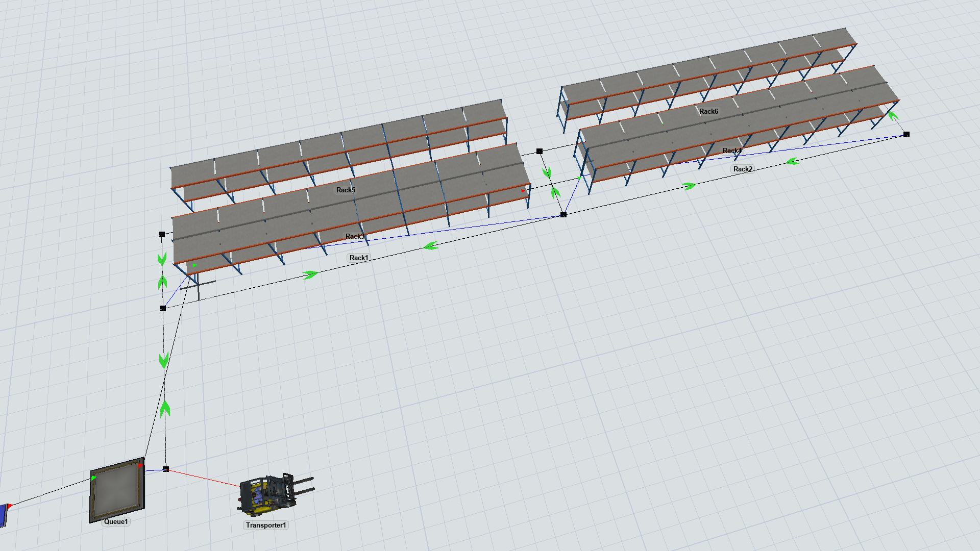Click the Transporter1 name label
Viewport: 980px width, 551px height.
[266, 525]
